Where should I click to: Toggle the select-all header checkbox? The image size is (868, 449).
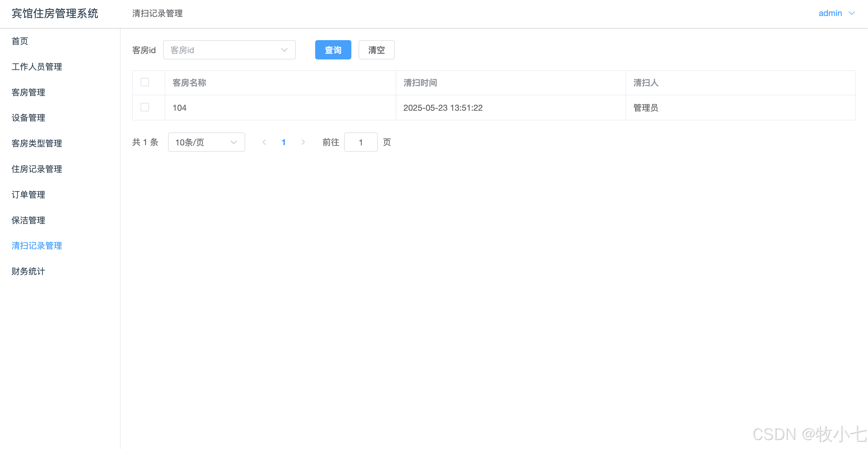tap(144, 82)
